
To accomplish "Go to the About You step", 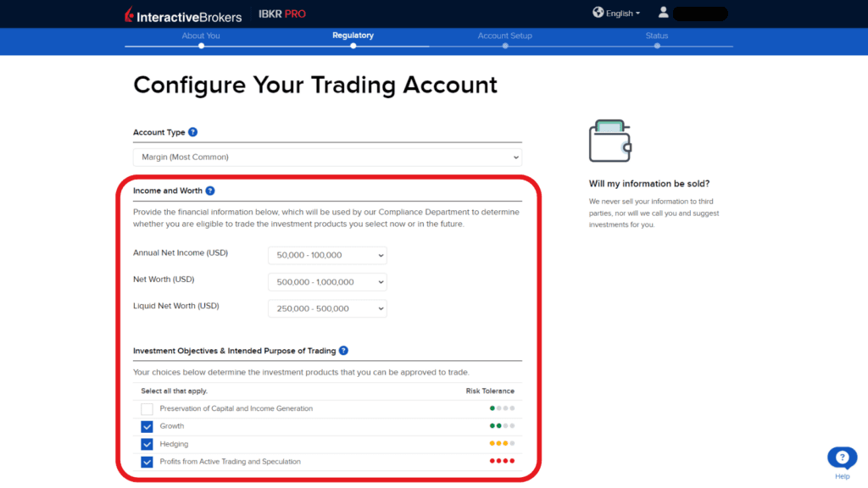I will (200, 36).
